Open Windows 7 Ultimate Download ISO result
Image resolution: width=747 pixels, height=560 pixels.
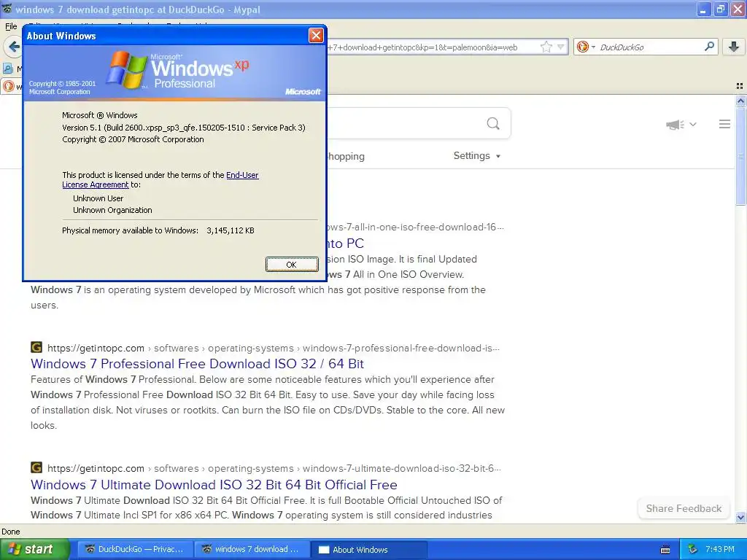pyautogui.click(x=214, y=485)
